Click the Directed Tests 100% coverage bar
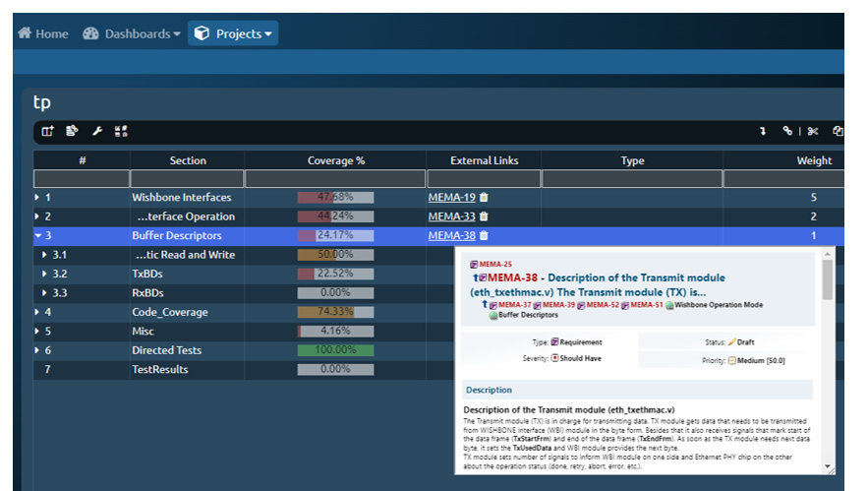This screenshot has height=491, width=868. 335,350
